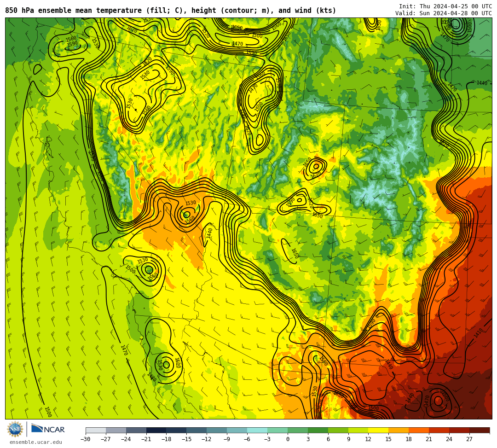
Task: Pick the dark green swatch between 3 and 6
Action: [x=318, y=430]
